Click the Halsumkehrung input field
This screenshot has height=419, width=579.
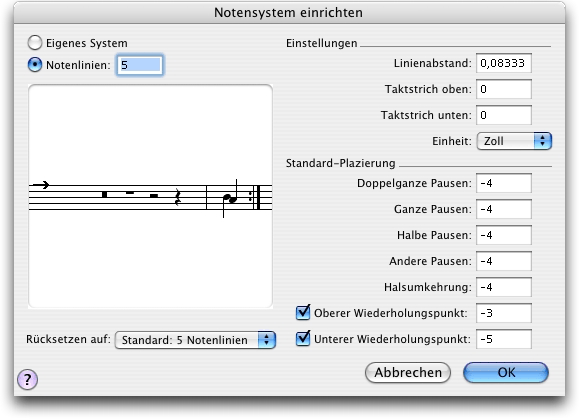click(504, 287)
